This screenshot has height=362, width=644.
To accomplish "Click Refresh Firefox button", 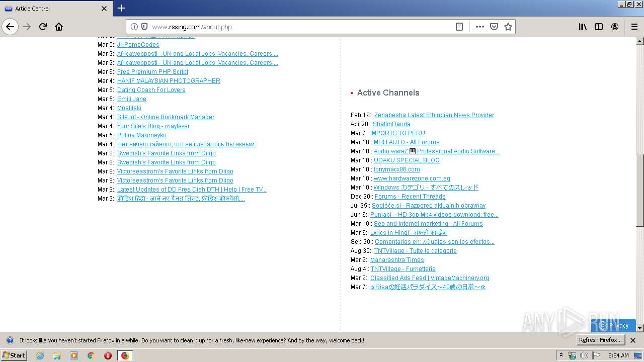I will point(601,340).
